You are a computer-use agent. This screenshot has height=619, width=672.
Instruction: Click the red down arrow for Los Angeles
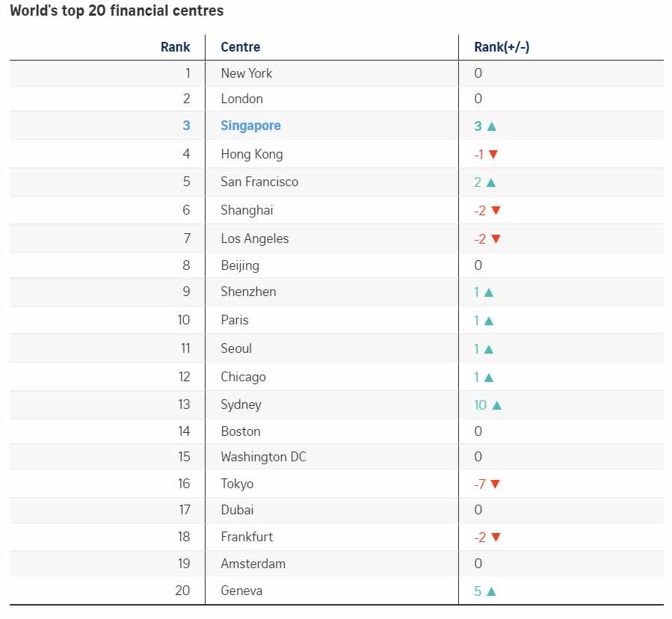[496, 238]
